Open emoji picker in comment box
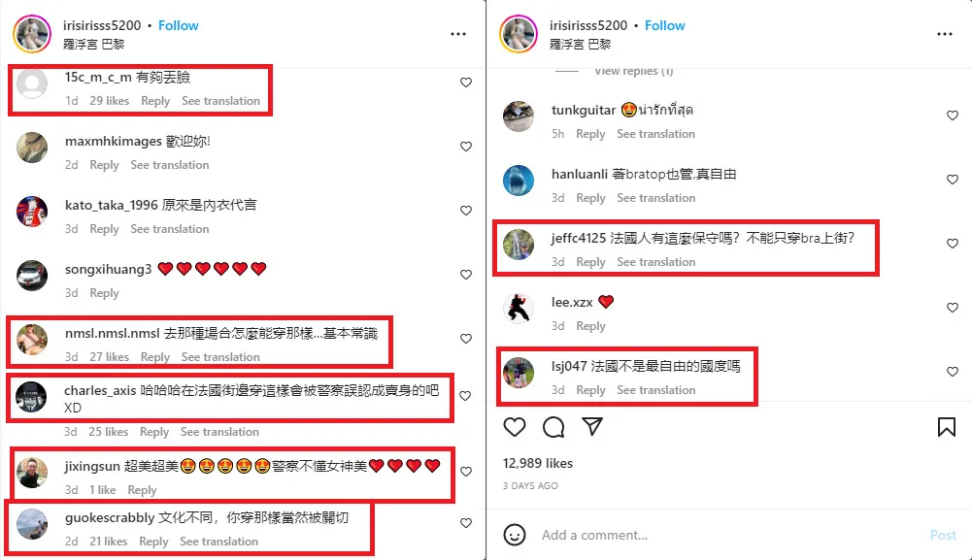The height and width of the screenshot is (560, 972). pyautogui.click(x=515, y=535)
